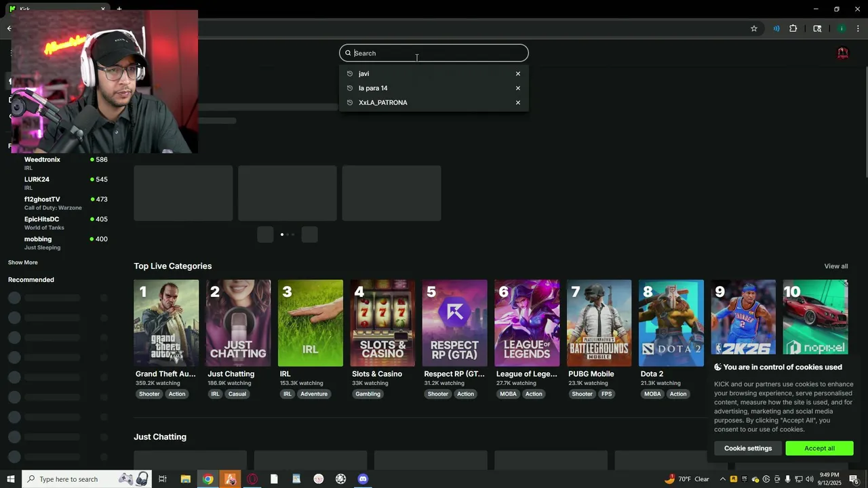Image resolution: width=868 pixels, height=488 pixels.
Task: Click the Action tag under Grand Theft Auto
Action: pos(177,394)
